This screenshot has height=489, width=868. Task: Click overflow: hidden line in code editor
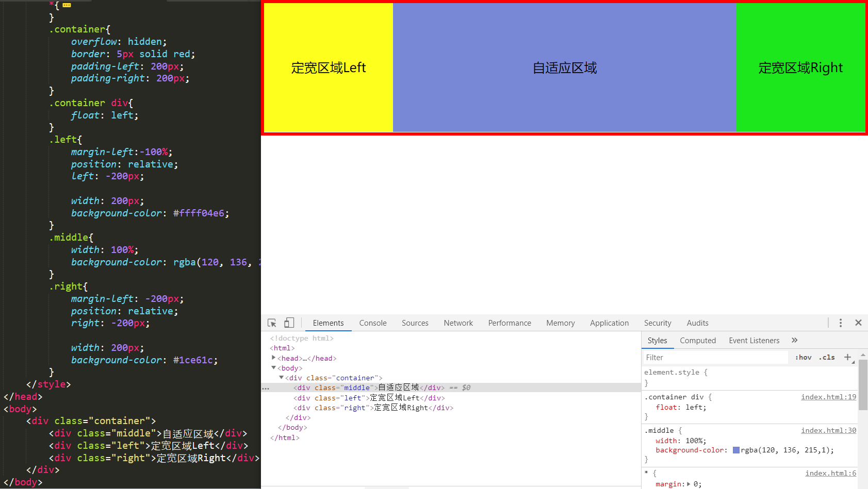tap(119, 42)
